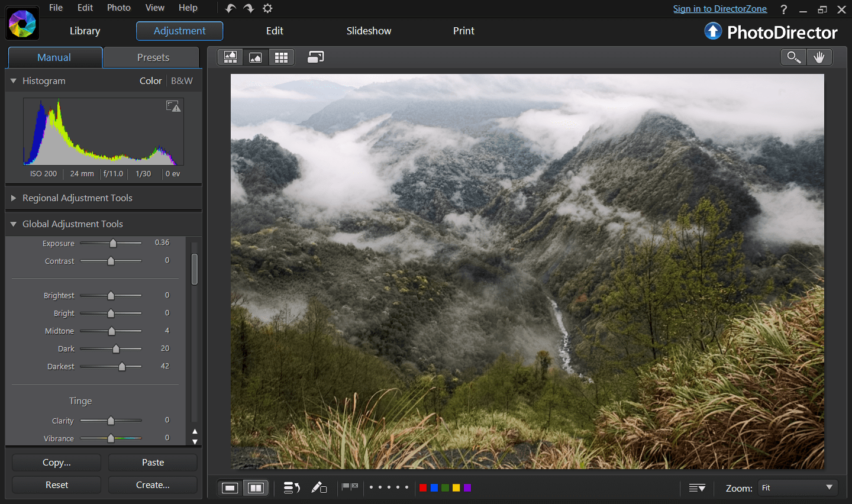Open preferences via the gear icon
Screen dimensions: 852x504
tap(267, 8)
